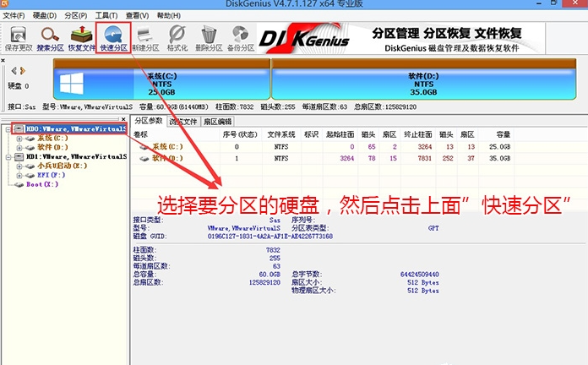The width and height of the screenshot is (588, 365).
Task: Click the 标识 column header
Action: [x=311, y=134]
